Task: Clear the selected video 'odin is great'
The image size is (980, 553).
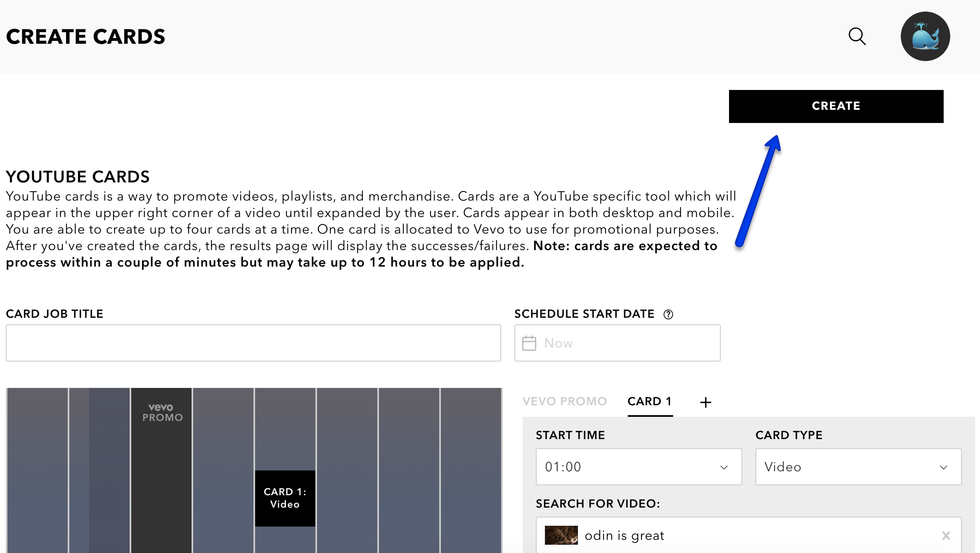Action: point(946,536)
